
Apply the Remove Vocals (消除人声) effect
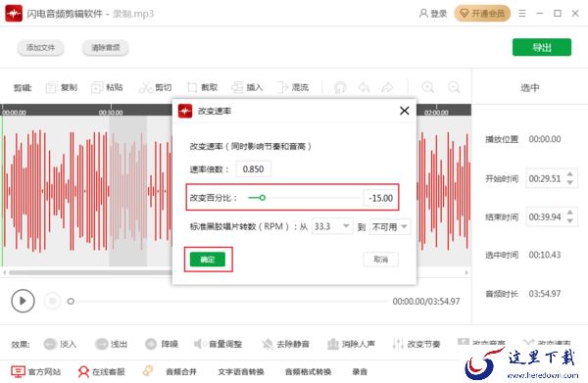[x=351, y=344]
